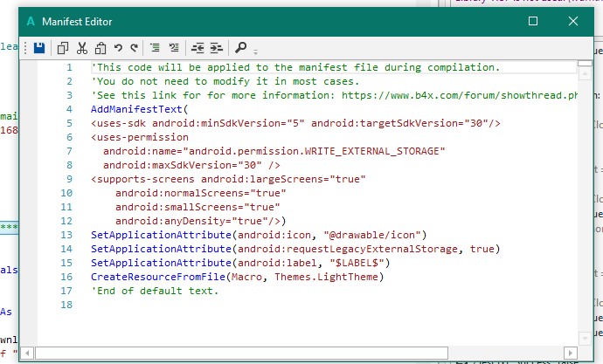
Task: Place cursor on 'This code will be applied' comment
Action: click(295, 67)
